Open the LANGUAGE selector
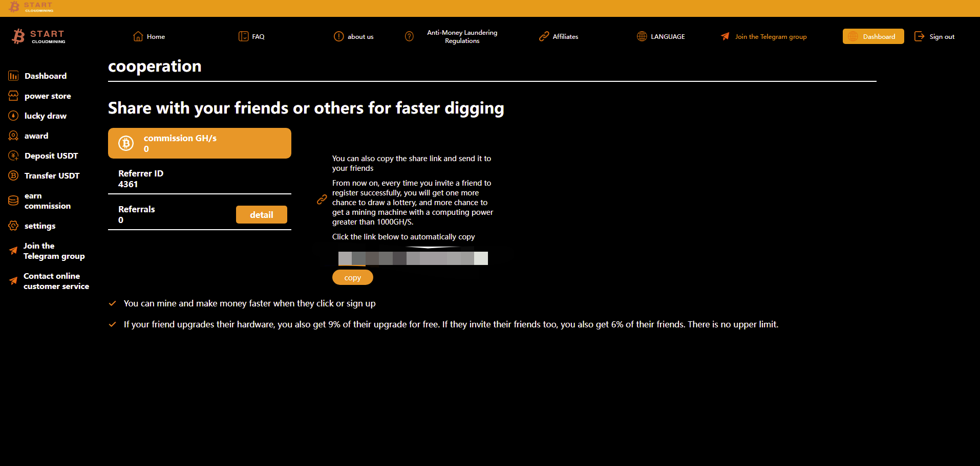Viewport: 980px width, 466px height. pos(661,36)
